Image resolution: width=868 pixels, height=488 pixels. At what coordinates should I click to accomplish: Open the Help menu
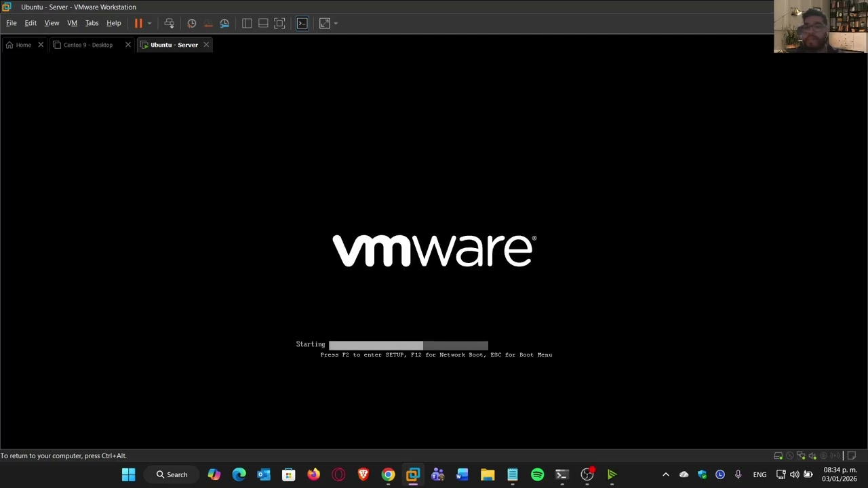pos(113,23)
